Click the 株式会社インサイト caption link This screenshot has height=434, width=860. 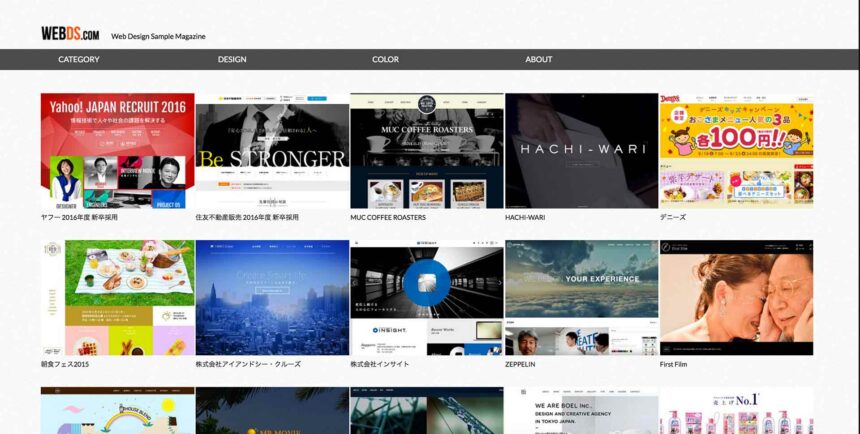[380, 364]
